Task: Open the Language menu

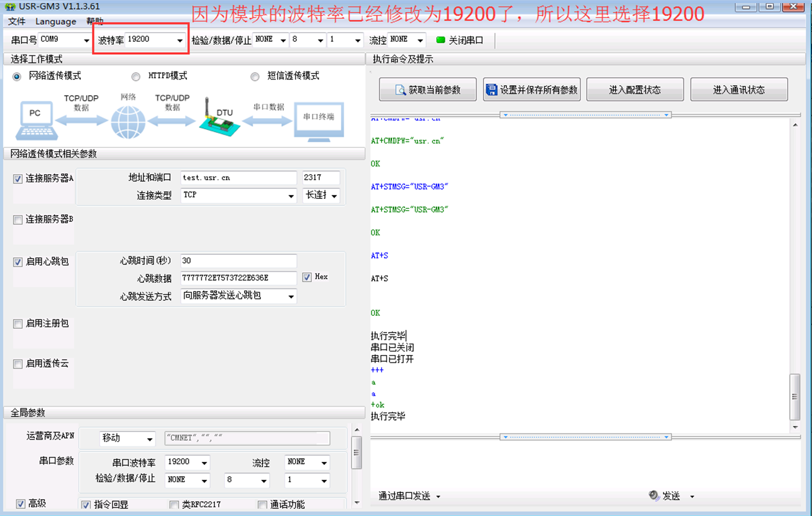Action: pyautogui.click(x=56, y=21)
